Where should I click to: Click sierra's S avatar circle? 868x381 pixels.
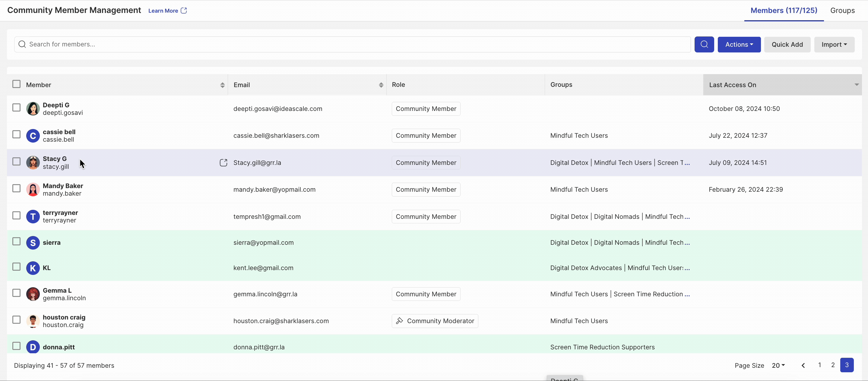pyautogui.click(x=33, y=243)
